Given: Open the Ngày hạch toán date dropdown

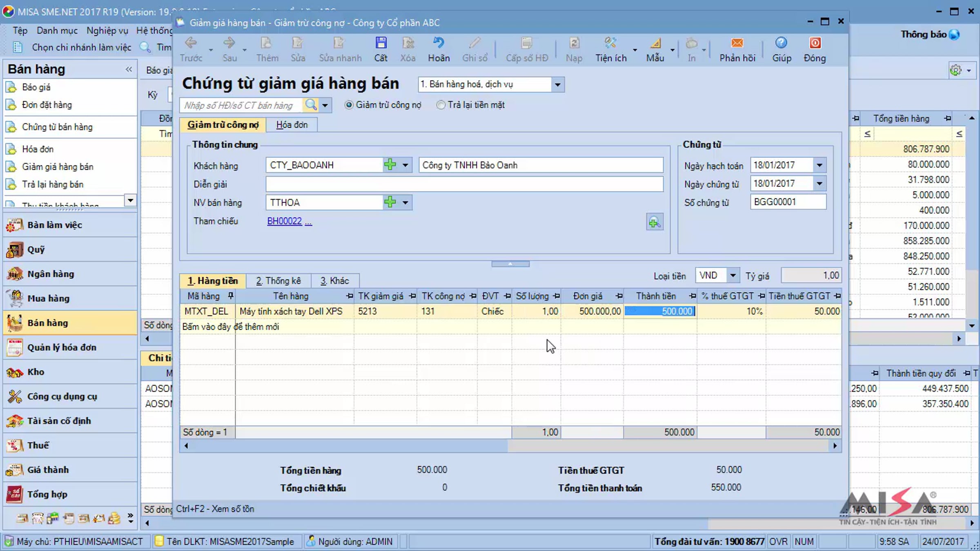Looking at the screenshot, I should 820,165.
